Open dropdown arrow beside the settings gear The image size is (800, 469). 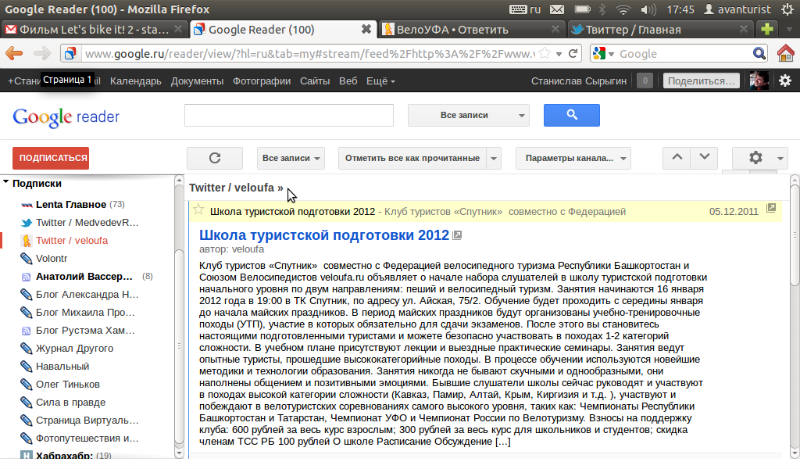(780, 158)
